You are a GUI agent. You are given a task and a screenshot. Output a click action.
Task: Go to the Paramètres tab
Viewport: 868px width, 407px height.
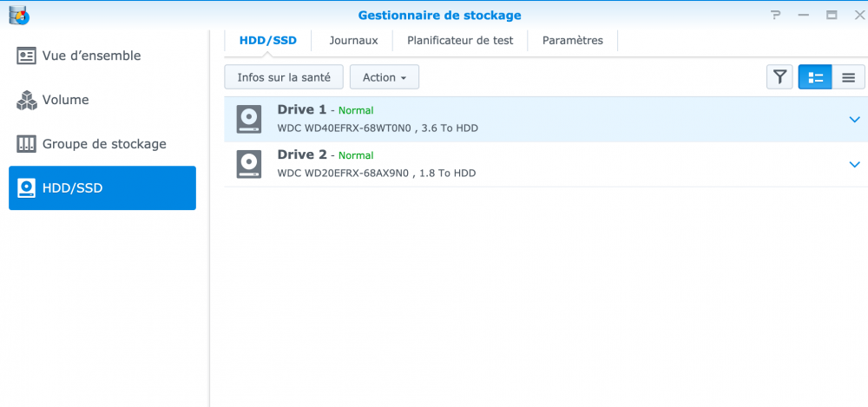pyautogui.click(x=572, y=41)
